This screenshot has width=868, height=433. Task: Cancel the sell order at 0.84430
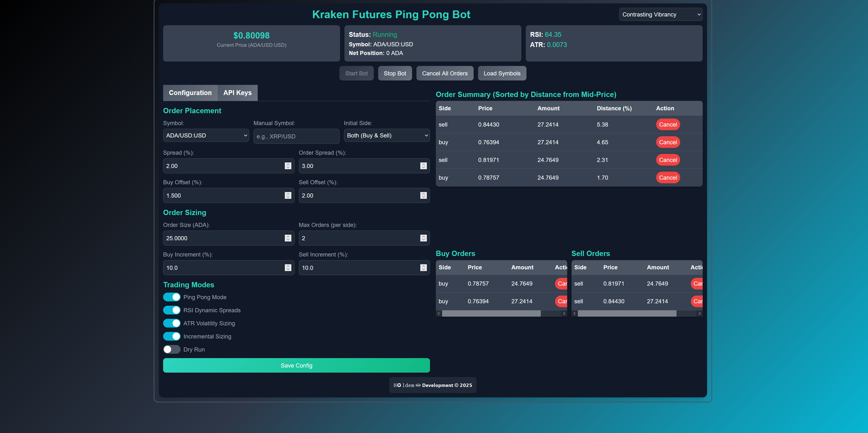[668, 125]
